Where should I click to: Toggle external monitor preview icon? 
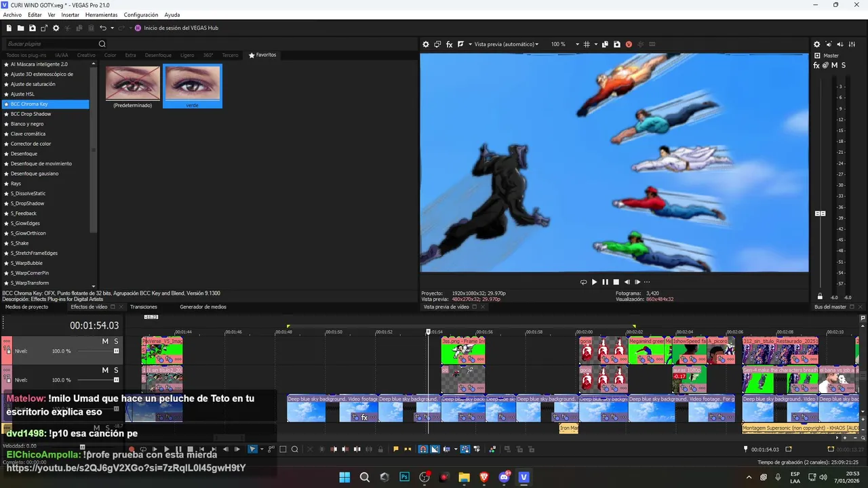437,44
